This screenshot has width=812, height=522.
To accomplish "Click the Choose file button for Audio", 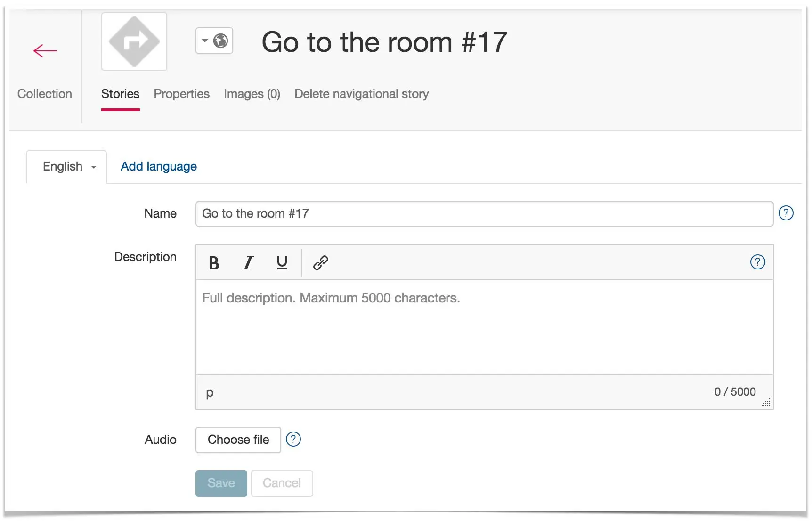I will point(238,440).
